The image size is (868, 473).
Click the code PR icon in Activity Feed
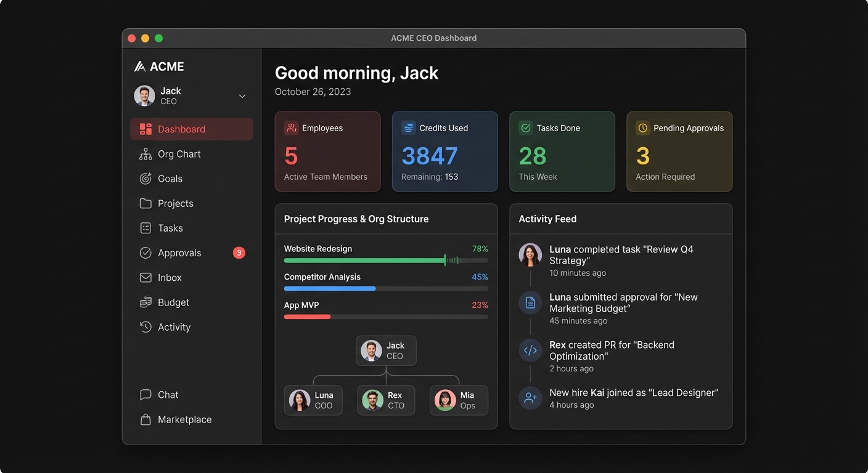coord(530,350)
